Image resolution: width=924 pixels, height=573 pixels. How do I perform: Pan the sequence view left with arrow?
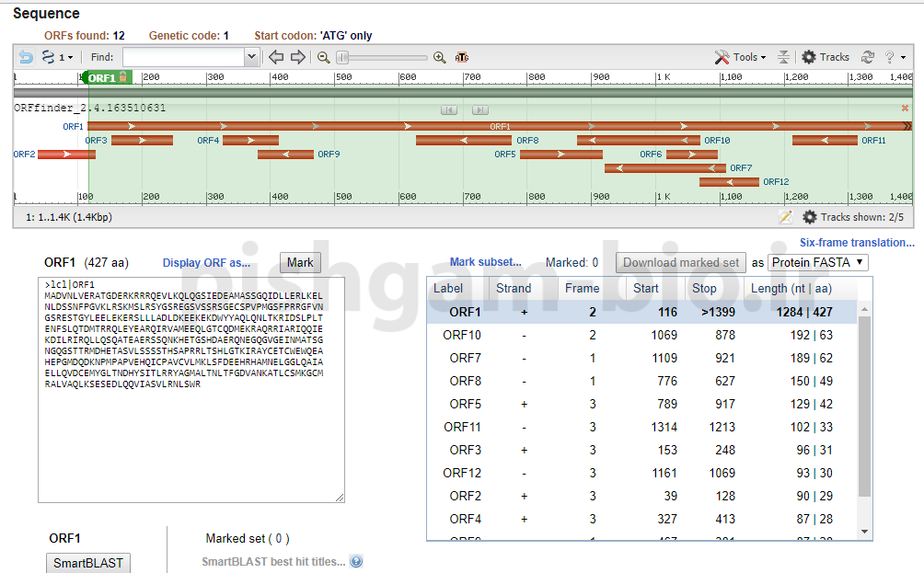pyautogui.click(x=276, y=57)
